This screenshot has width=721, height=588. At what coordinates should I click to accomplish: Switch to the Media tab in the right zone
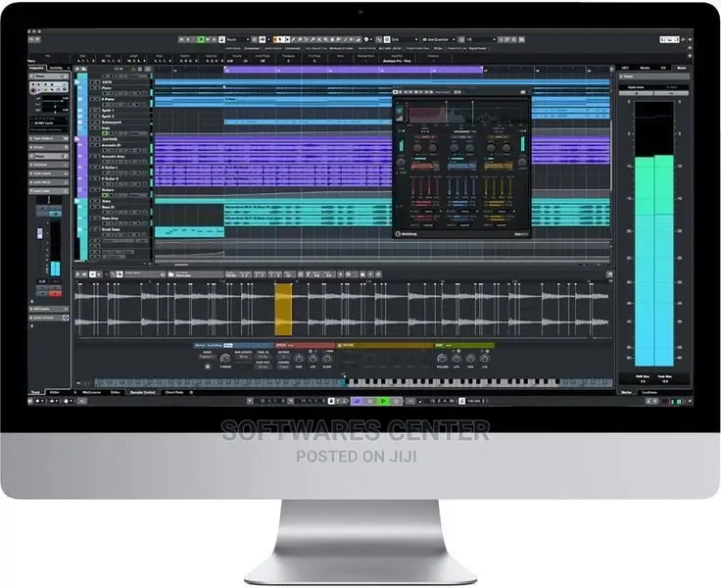(x=645, y=68)
